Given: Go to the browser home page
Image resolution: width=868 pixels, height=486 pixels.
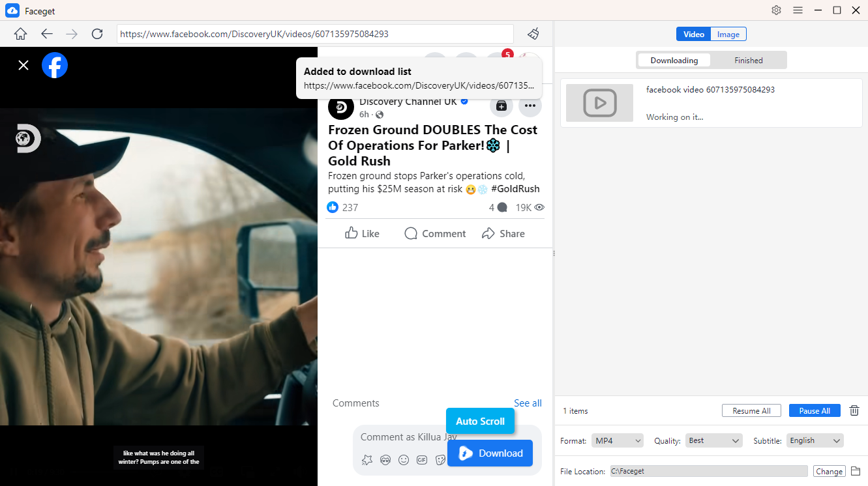Looking at the screenshot, I should [x=21, y=34].
